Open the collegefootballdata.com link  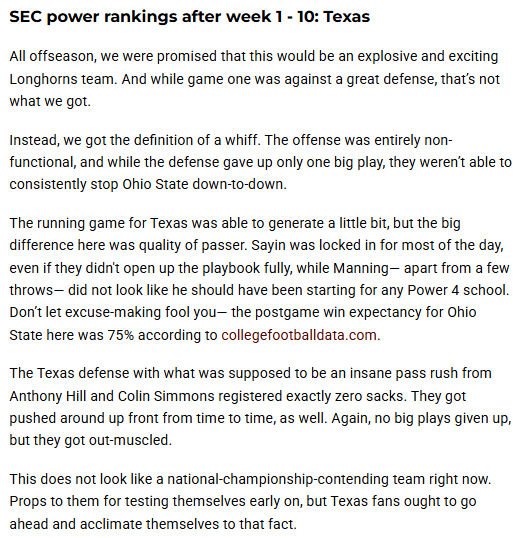pos(299,335)
